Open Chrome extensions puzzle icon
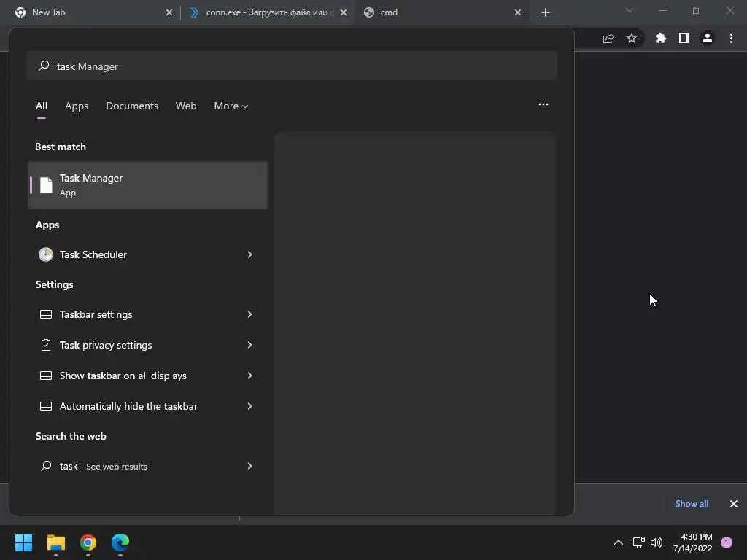747x560 pixels. [661, 38]
